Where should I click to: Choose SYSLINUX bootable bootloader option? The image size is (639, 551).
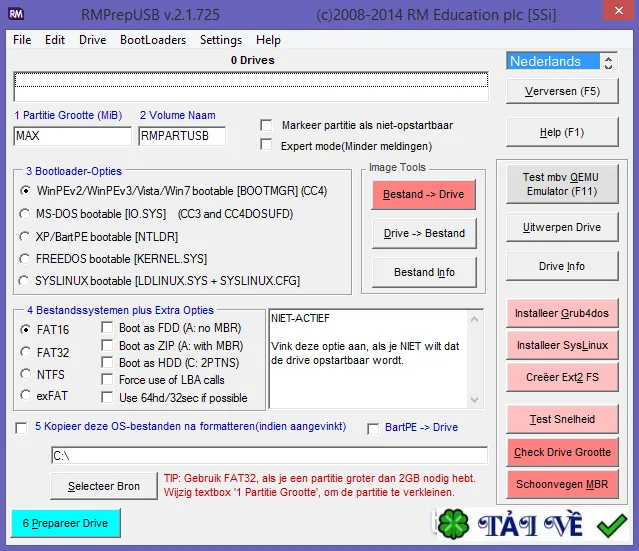pos(24,281)
